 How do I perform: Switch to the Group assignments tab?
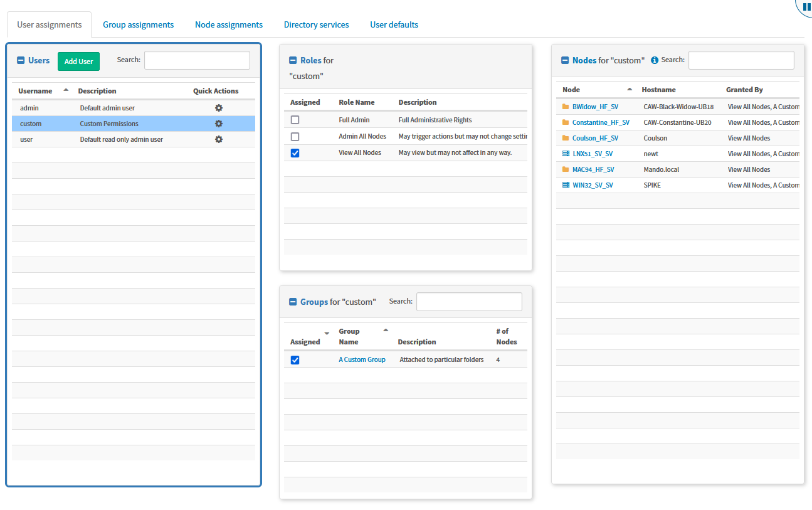coord(138,24)
